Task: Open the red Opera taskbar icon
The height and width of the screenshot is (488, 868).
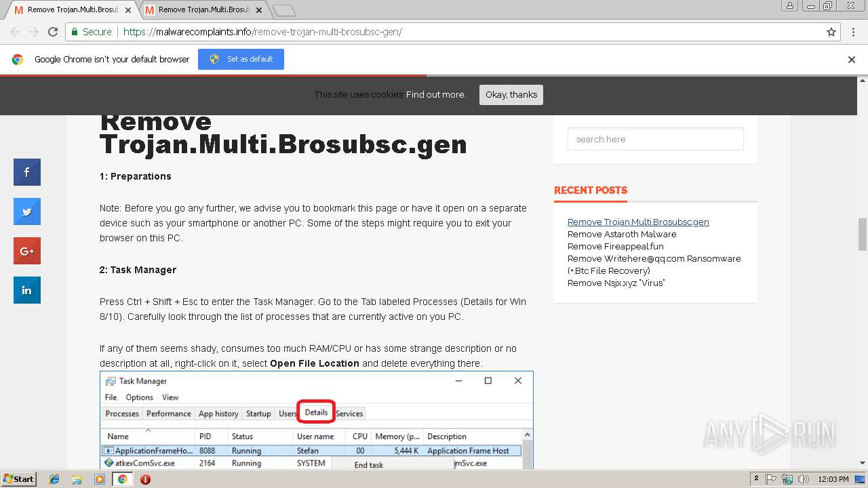Action: click(x=145, y=479)
